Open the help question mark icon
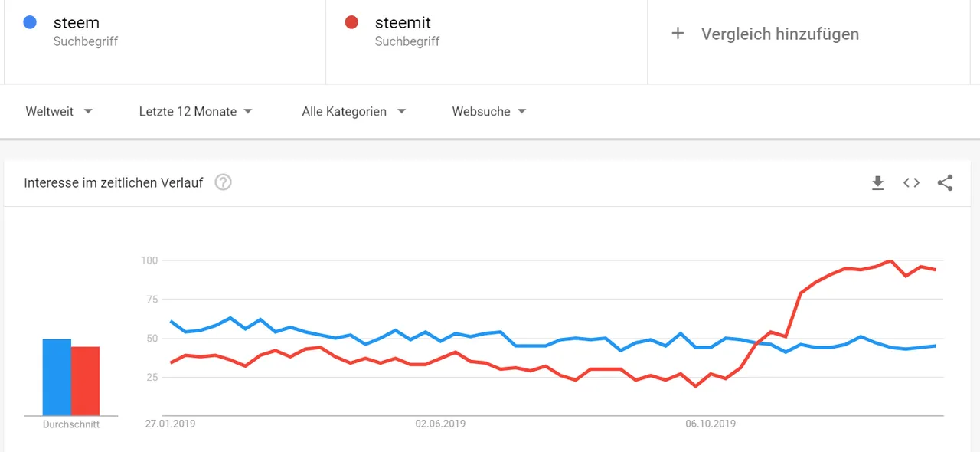This screenshot has width=980, height=452. pos(223,182)
